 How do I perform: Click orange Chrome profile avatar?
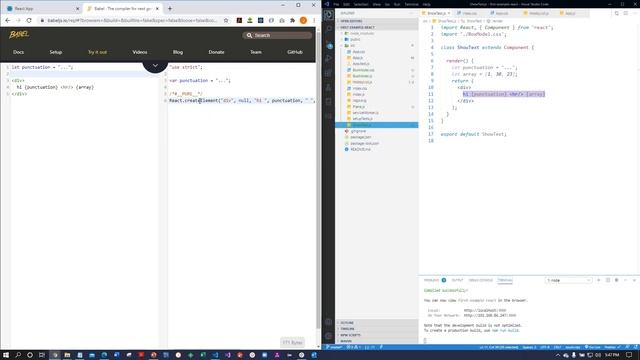303,20
